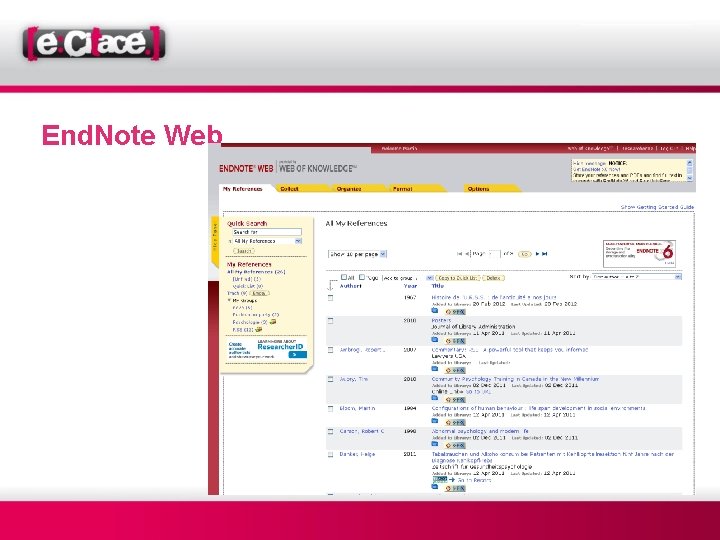Open the Show 10 per page dropdown
This screenshot has height=540, width=720.
[x=357, y=254]
